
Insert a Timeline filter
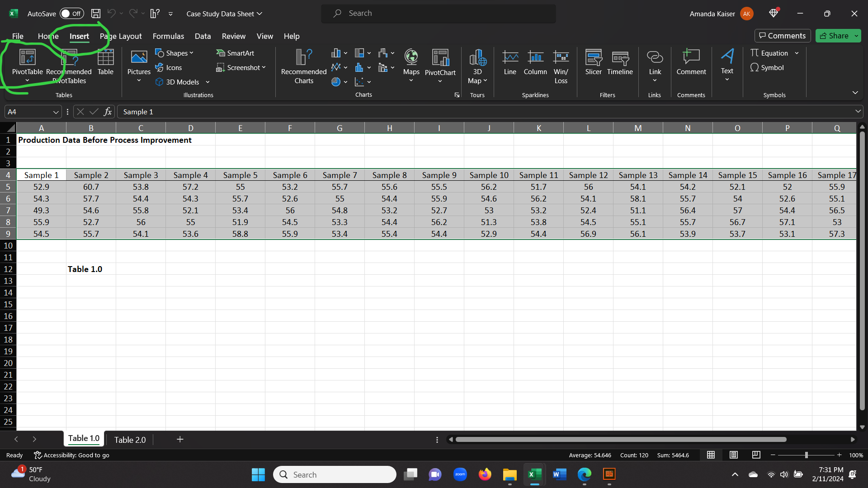tap(620, 62)
